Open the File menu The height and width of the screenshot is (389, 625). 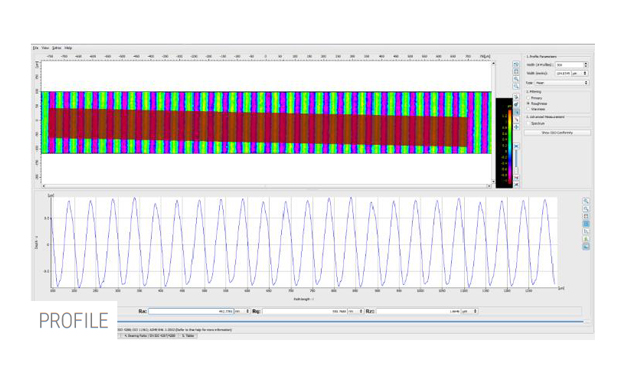click(x=35, y=48)
